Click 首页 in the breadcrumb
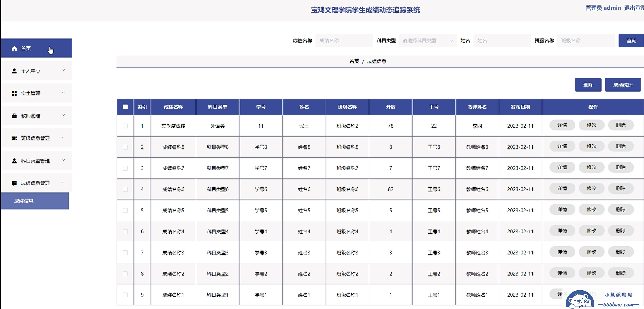This screenshot has width=644, height=309. [354, 61]
